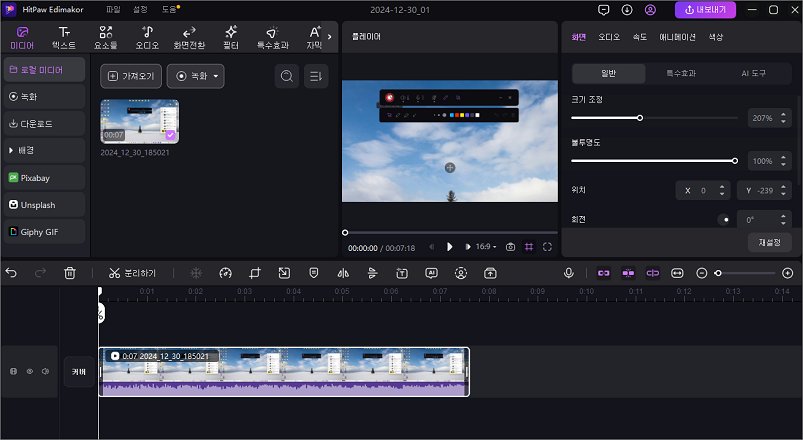Open Pixabay media source
This screenshot has width=803, height=440.
pos(45,178)
